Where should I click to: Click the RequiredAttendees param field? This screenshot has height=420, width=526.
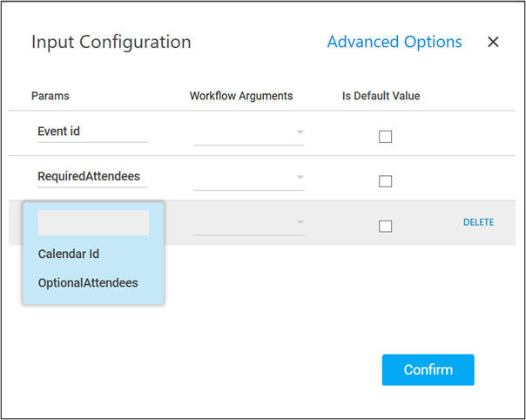coord(91,177)
